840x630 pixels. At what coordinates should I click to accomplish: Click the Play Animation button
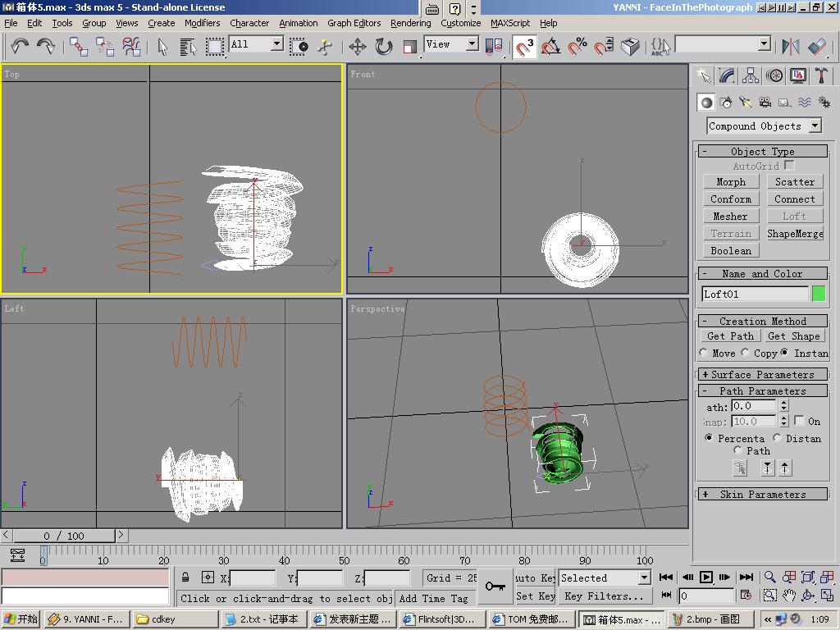coord(706,577)
